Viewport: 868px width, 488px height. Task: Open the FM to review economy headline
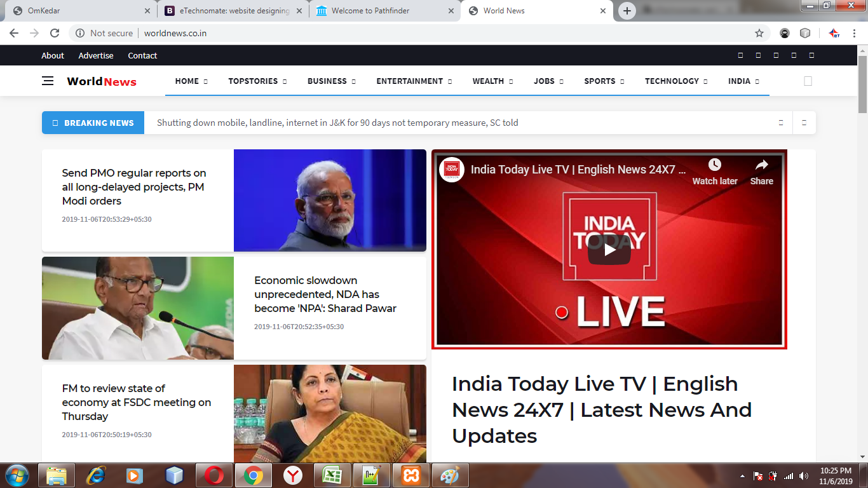(137, 402)
